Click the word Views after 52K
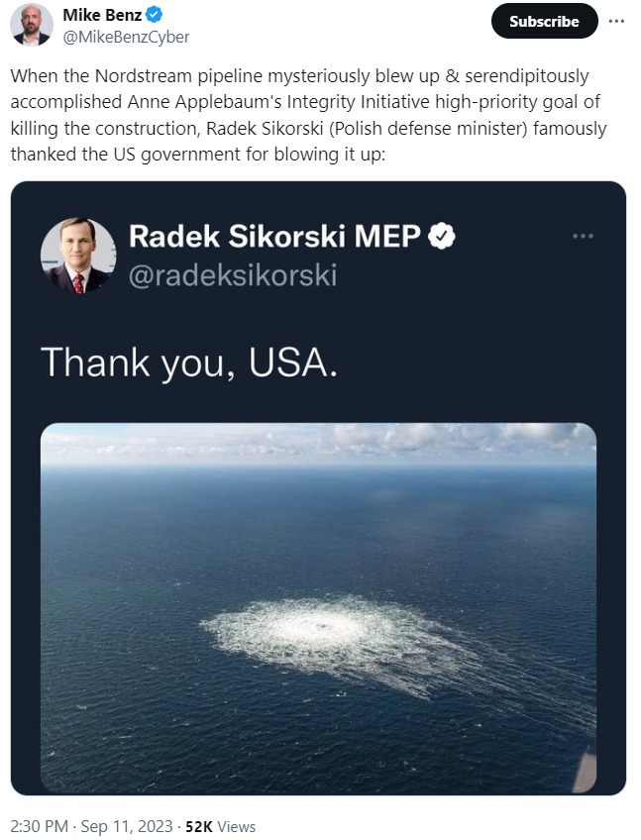Screen dimensions: 641x840 (236, 826)
